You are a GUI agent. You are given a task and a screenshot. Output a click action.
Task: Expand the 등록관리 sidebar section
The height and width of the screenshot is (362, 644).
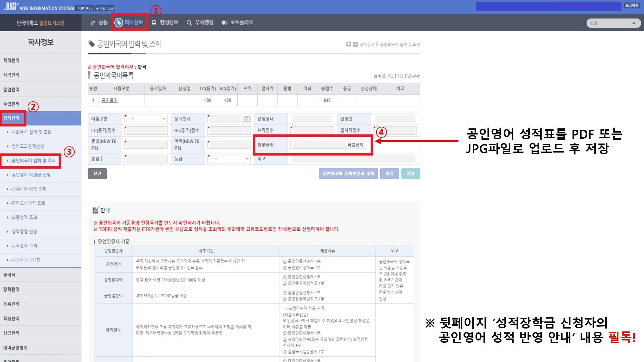[x=41, y=304]
